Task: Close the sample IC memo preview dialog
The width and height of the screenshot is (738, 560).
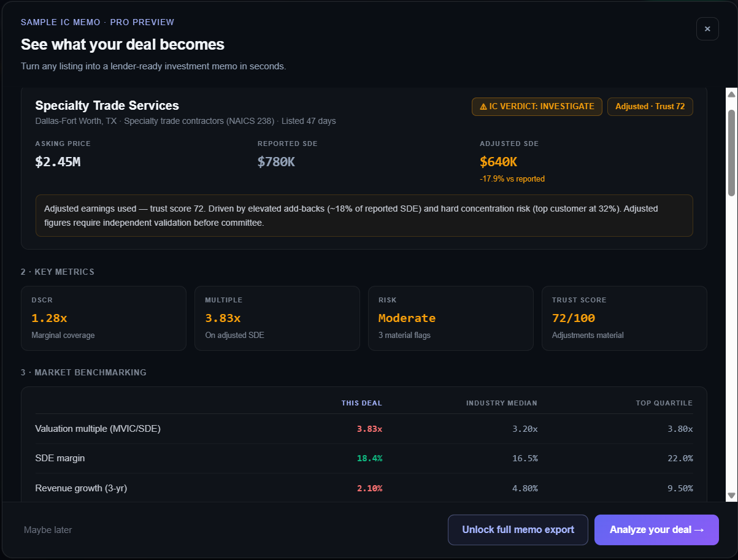Action: pyautogui.click(x=707, y=29)
